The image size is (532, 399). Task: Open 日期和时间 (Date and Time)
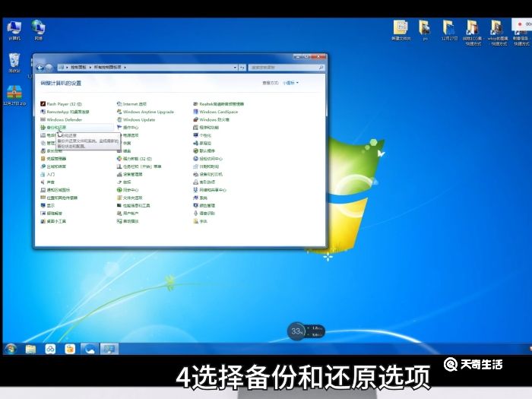click(x=206, y=166)
